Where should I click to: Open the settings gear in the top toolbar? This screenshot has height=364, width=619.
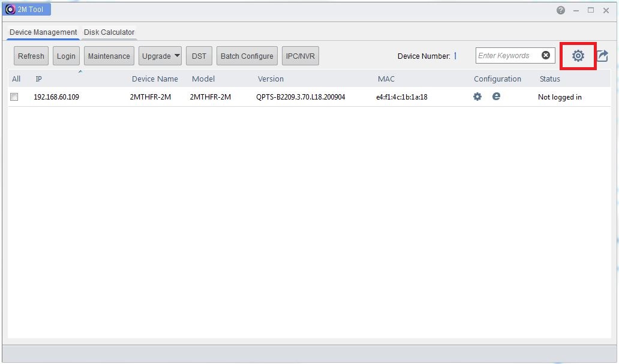[578, 56]
